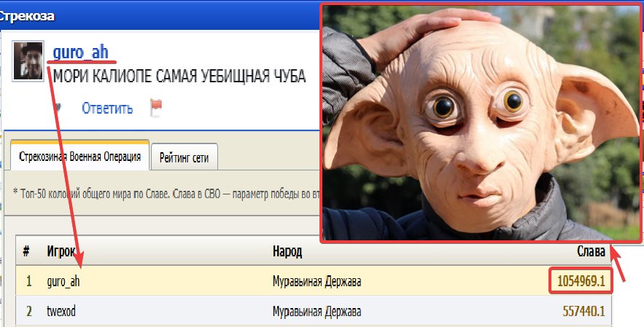Switch to the Стрекозиная Военная Операция tab
644x327 pixels.
point(79,157)
